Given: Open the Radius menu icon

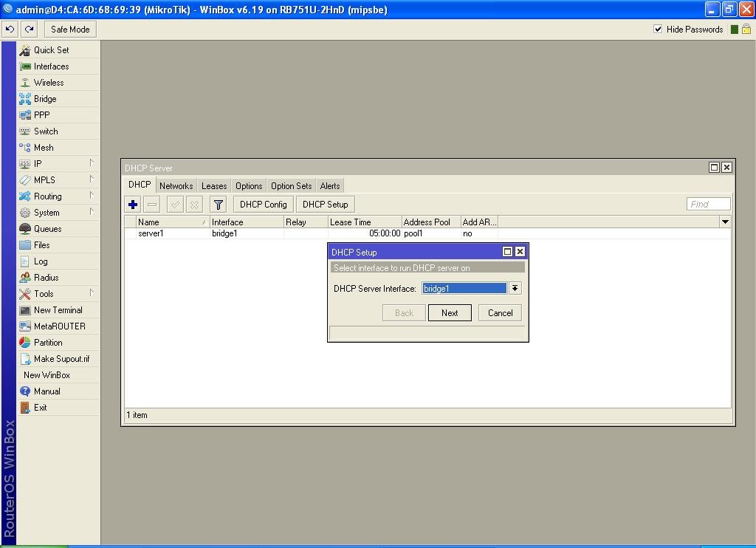Looking at the screenshot, I should point(25,278).
